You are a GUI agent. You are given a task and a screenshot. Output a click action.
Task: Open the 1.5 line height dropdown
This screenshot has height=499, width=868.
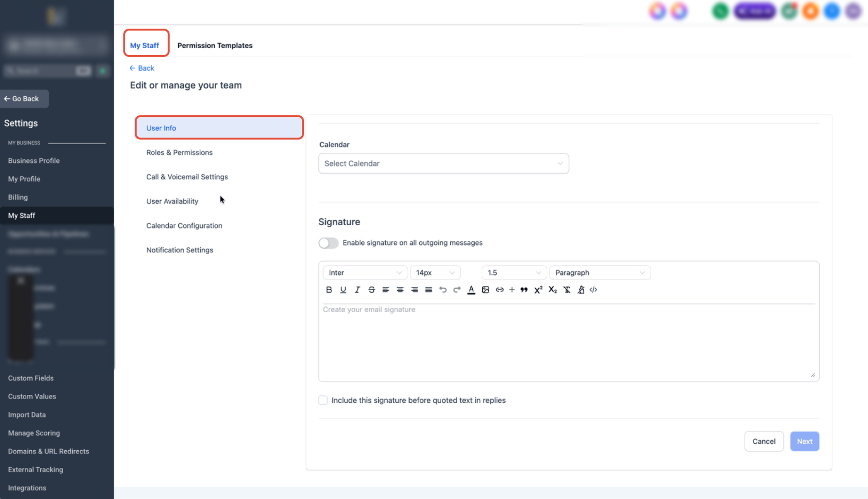tap(514, 273)
